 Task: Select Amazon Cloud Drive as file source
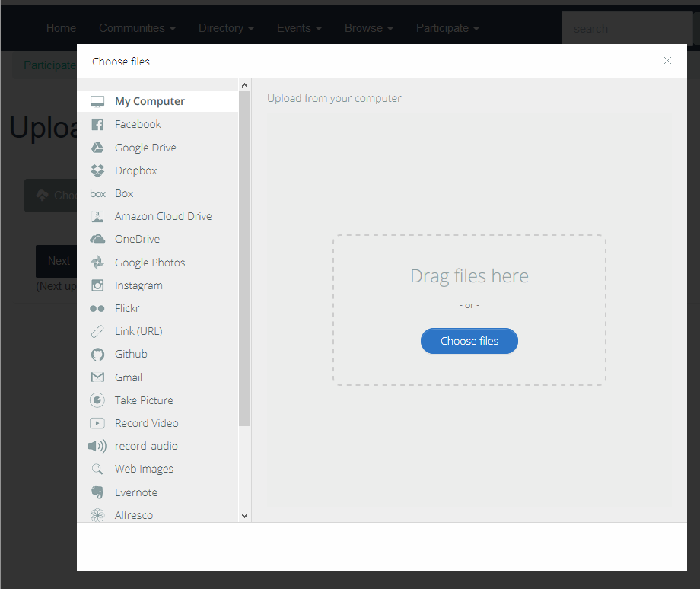157,216
